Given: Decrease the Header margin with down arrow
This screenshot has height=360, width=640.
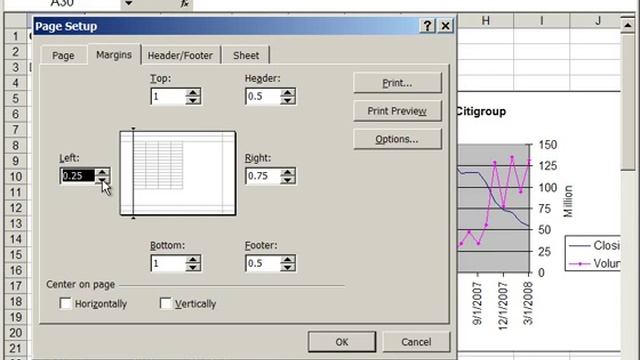Looking at the screenshot, I should point(287,100).
